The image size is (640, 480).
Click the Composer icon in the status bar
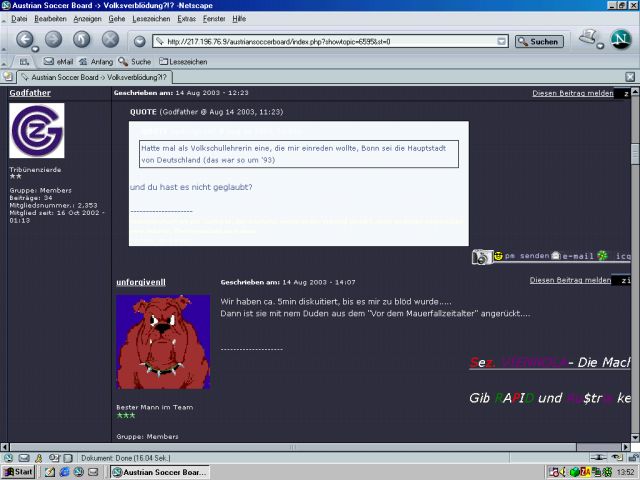pos(53,458)
